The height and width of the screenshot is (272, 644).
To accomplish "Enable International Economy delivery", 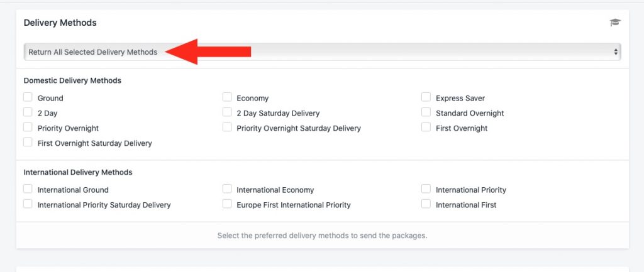I will 227,188.
